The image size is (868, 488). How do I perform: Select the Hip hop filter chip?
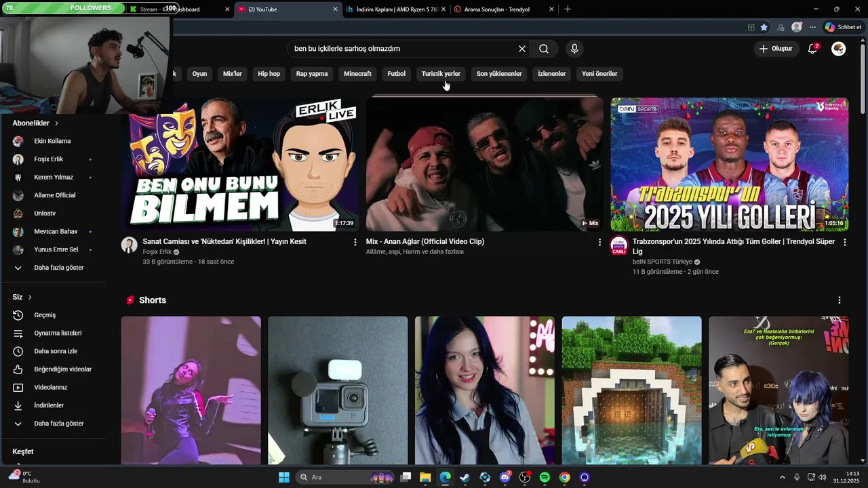[269, 74]
